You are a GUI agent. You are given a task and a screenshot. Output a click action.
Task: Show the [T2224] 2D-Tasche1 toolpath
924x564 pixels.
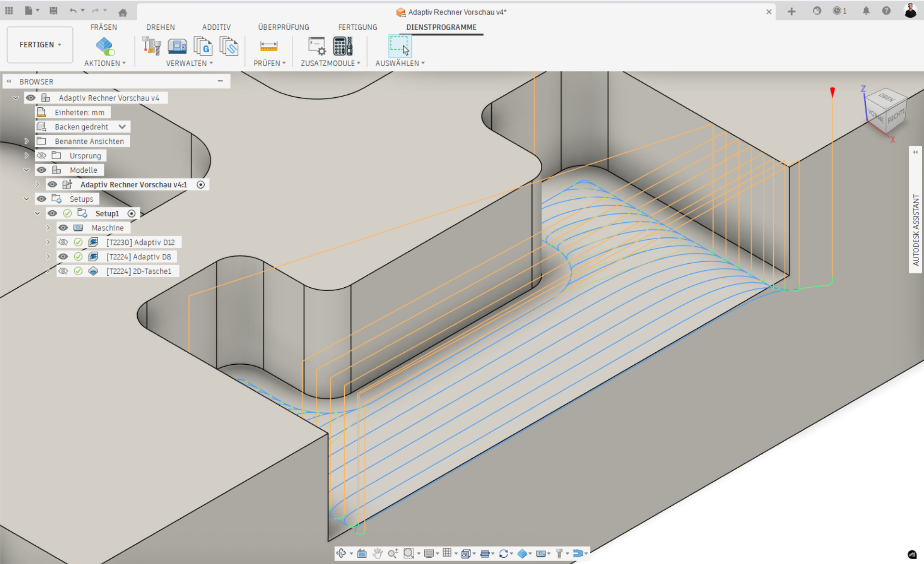coord(63,271)
